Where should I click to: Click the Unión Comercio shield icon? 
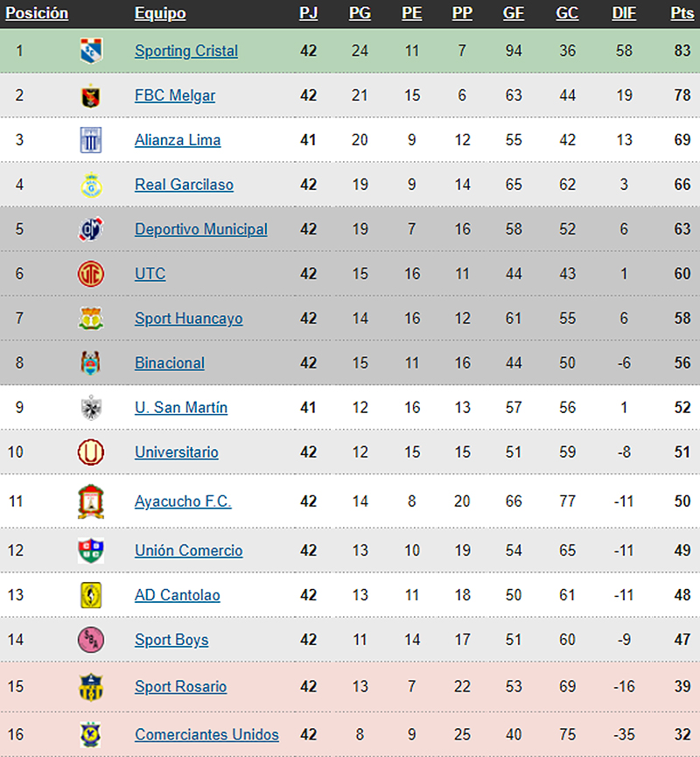tap(91, 550)
